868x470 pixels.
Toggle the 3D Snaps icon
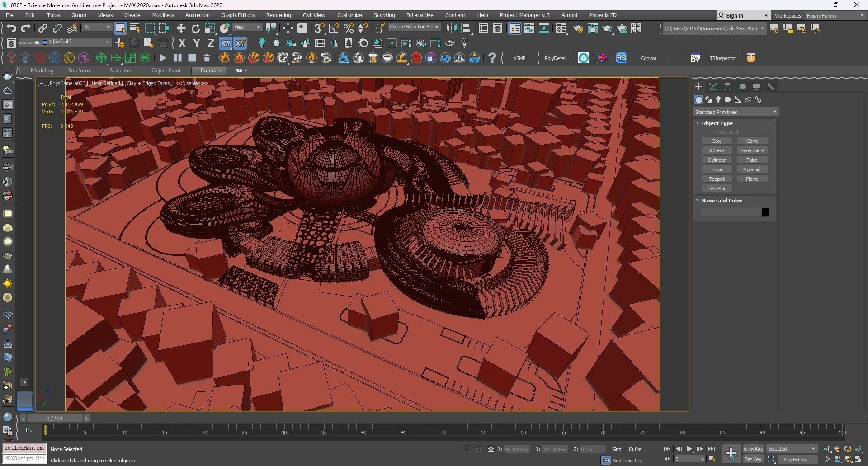[319, 28]
